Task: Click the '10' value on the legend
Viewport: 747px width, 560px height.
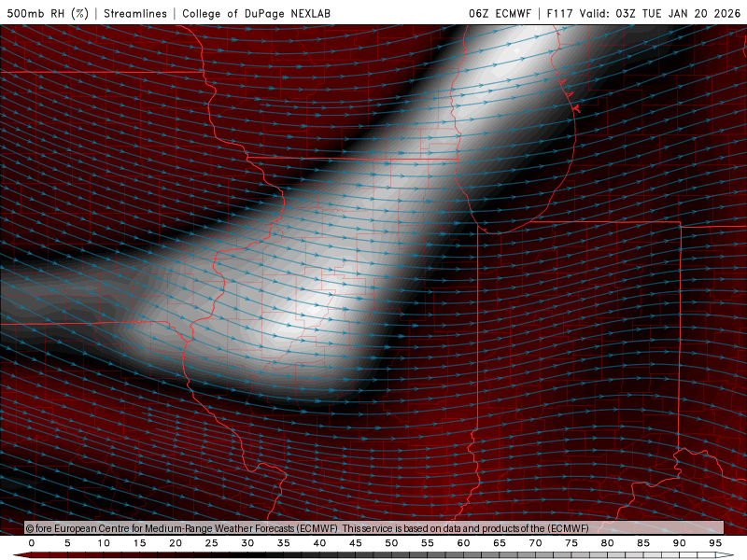Action: pyautogui.click(x=104, y=543)
